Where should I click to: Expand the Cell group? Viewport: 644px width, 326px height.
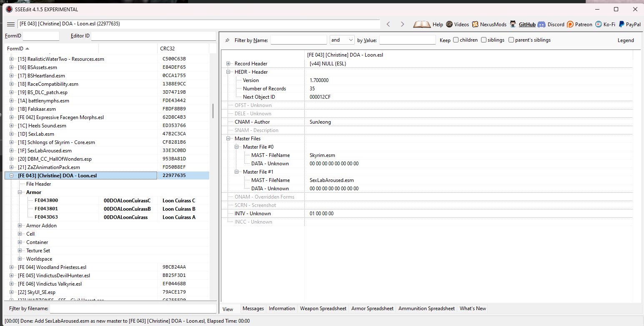20,234
